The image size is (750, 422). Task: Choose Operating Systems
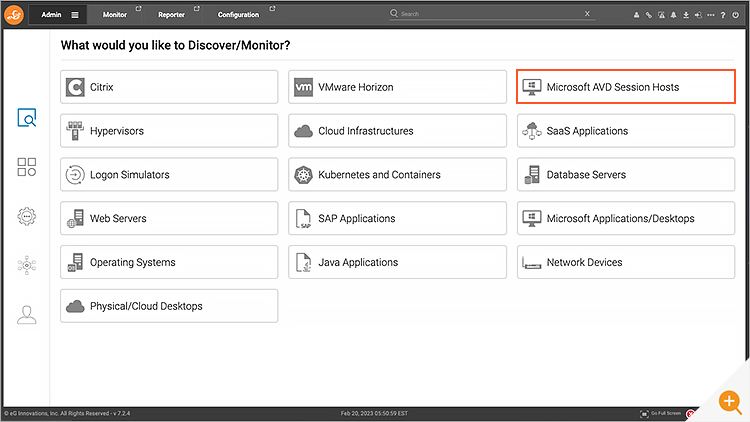pos(169,262)
